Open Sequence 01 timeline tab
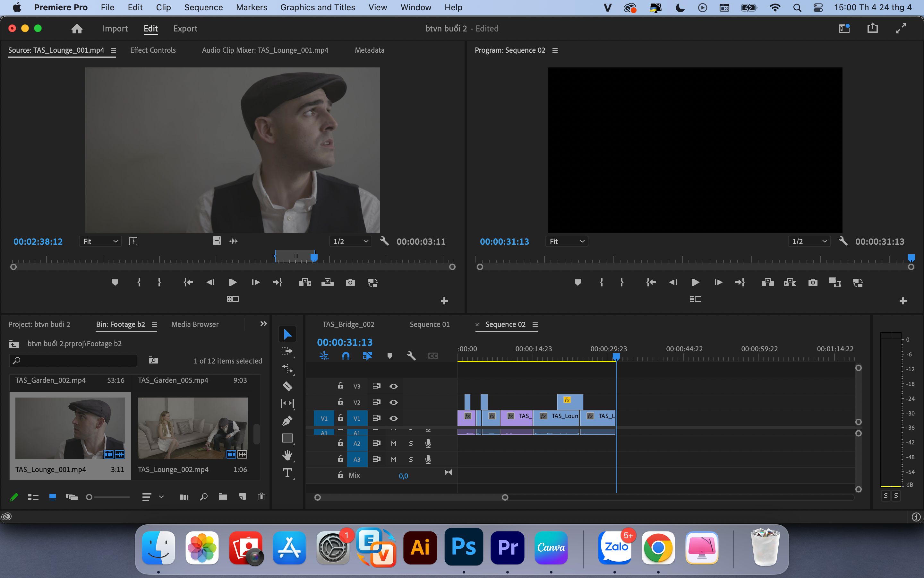Viewport: 924px width, 578px height. coord(430,324)
